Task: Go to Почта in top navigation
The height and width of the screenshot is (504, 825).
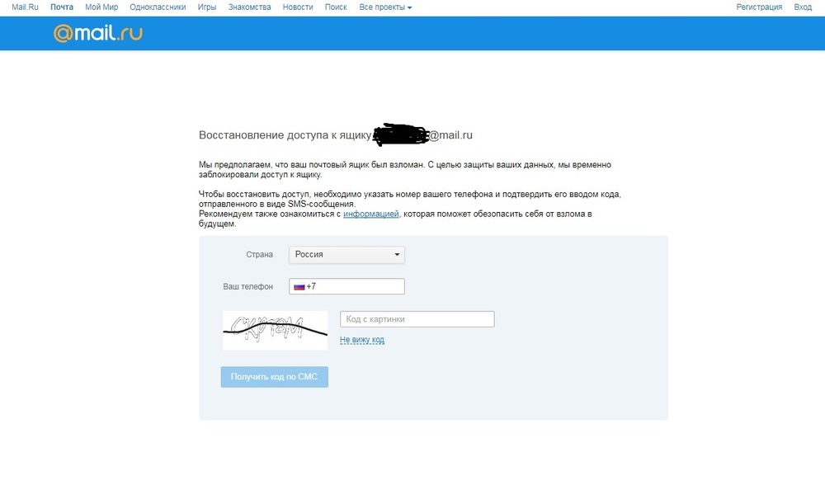Action: [x=62, y=7]
